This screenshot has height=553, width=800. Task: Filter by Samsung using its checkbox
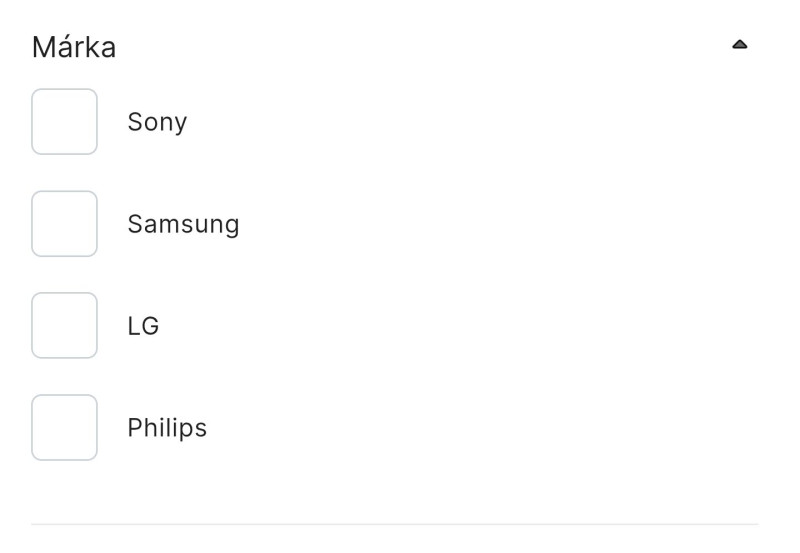(x=64, y=224)
